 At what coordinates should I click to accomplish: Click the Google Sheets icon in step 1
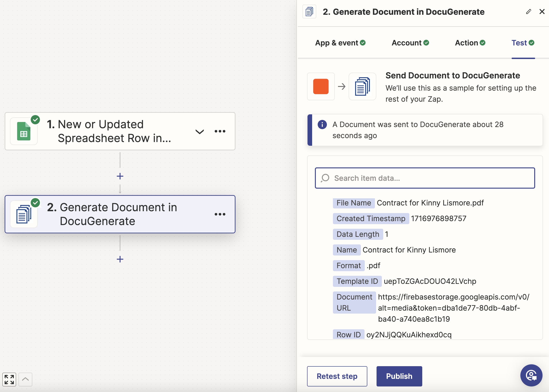point(24,131)
